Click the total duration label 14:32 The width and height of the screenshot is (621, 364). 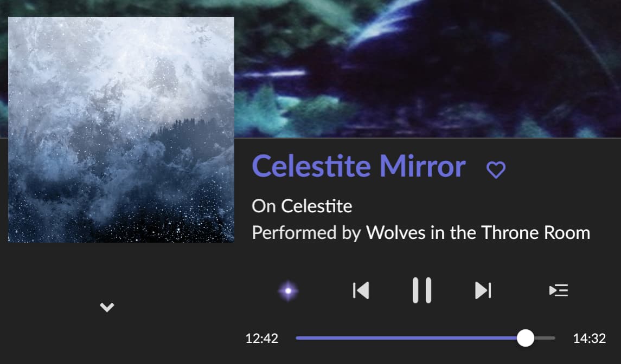click(590, 339)
